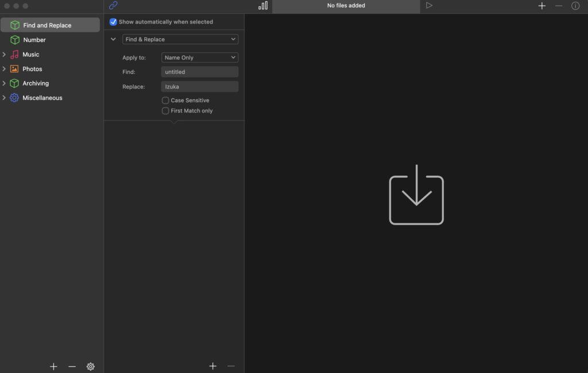
Task: Collapse the Find & Replace action chevron
Action: [x=113, y=39]
